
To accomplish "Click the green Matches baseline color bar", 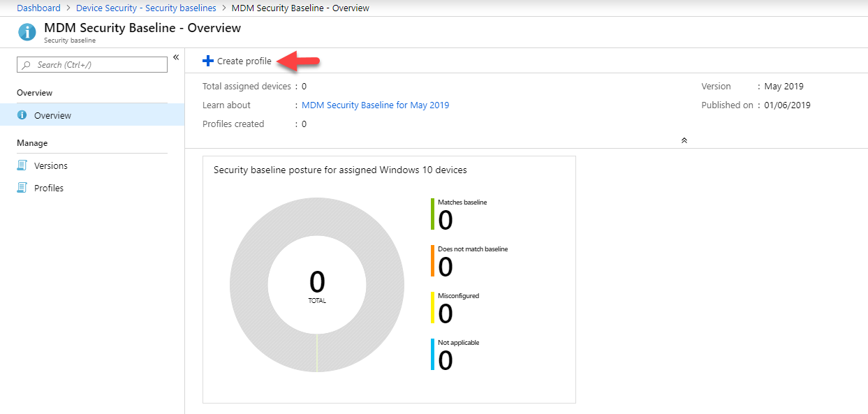I will coord(433,214).
